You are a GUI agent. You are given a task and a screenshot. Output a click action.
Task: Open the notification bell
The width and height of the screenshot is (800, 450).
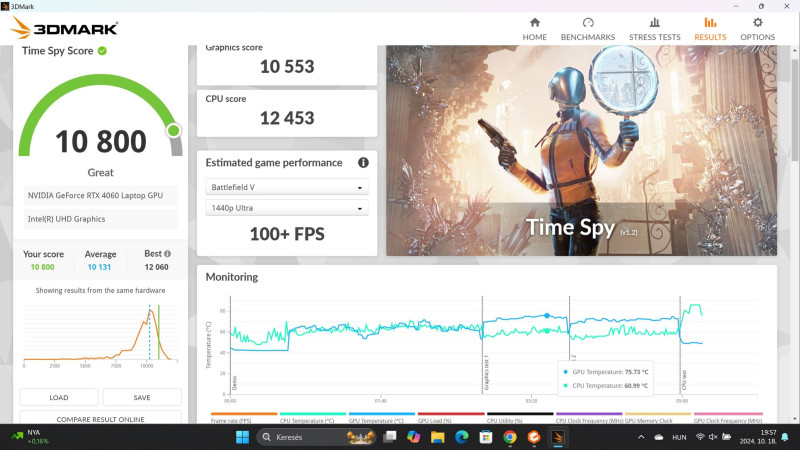point(785,437)
